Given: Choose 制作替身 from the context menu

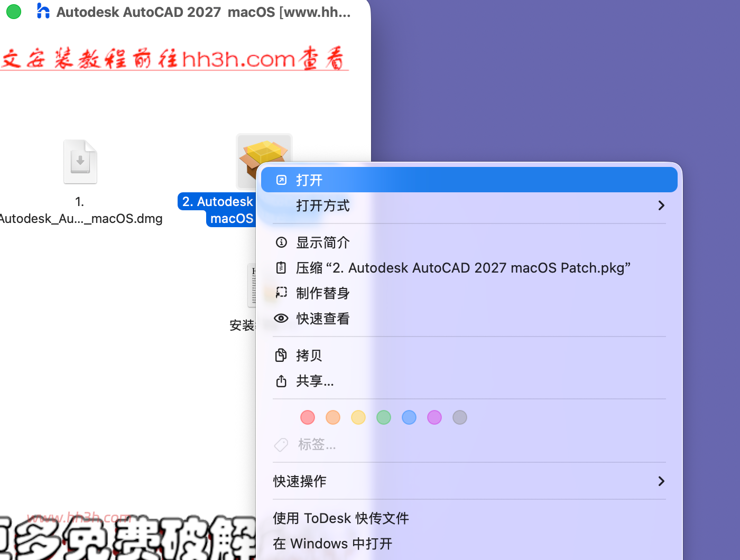Looking at the screenshot, I should 469,293.
